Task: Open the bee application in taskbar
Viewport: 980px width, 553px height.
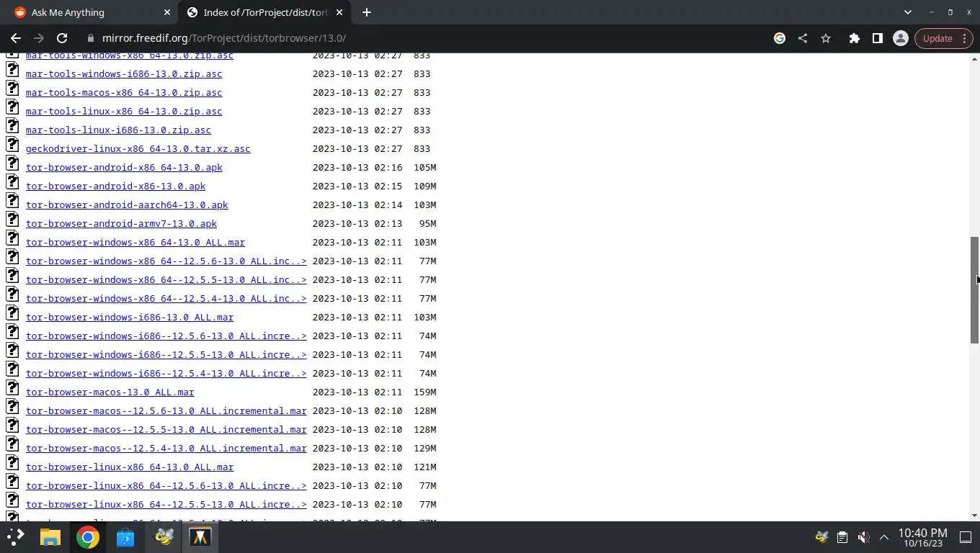Action: point(164,536)
